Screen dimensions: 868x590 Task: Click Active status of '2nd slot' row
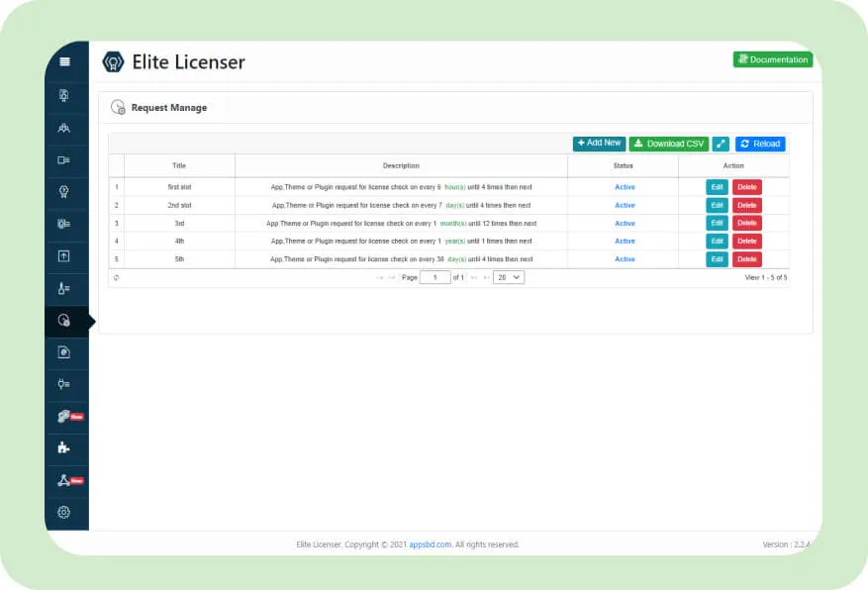[x=625, y=205]
